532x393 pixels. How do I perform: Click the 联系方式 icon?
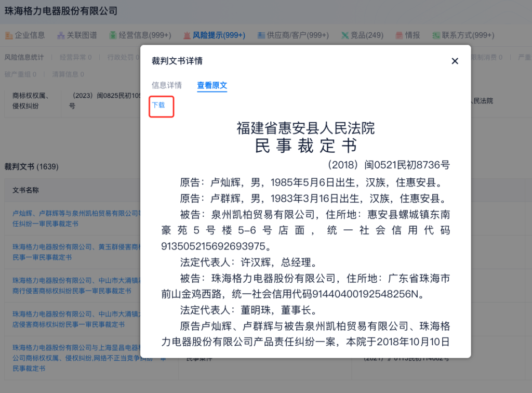(x=436, y=35)
